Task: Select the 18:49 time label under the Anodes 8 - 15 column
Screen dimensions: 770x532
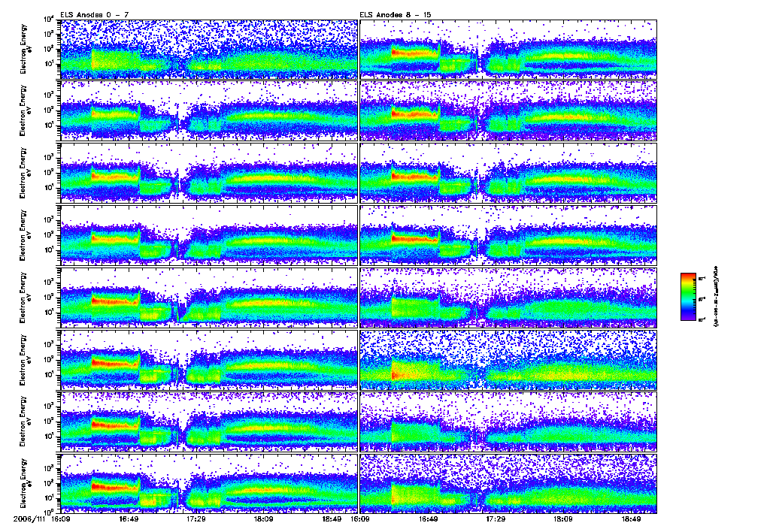Action: (631, 519)
